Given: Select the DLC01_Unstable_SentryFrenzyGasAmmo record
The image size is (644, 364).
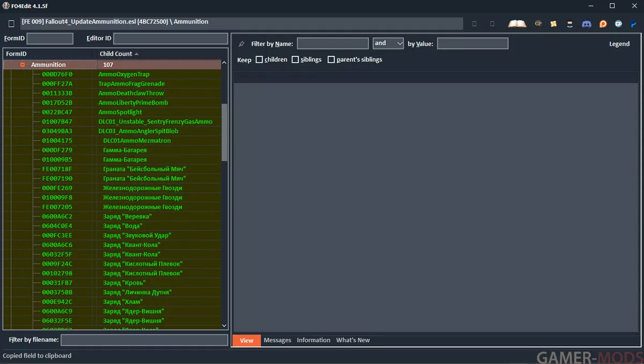Looking at the screenshot, I should coord(112,122).
